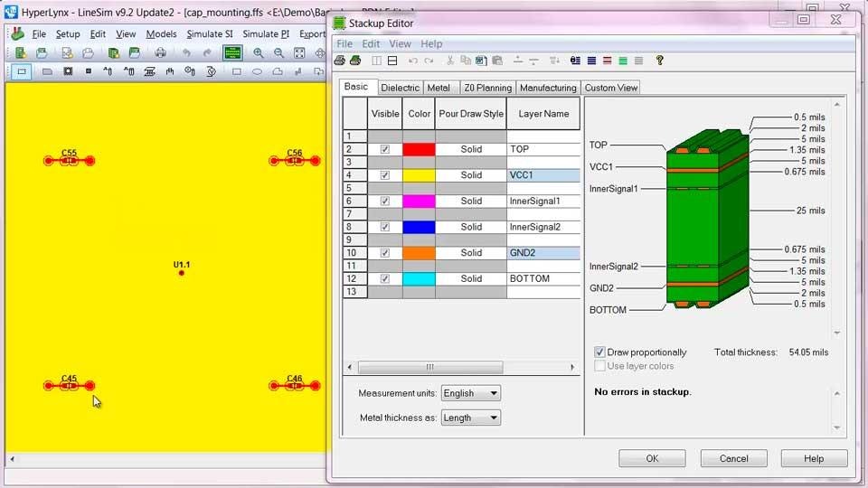Uncheck Visible checkbox for GND2 layer

[385, 253]
